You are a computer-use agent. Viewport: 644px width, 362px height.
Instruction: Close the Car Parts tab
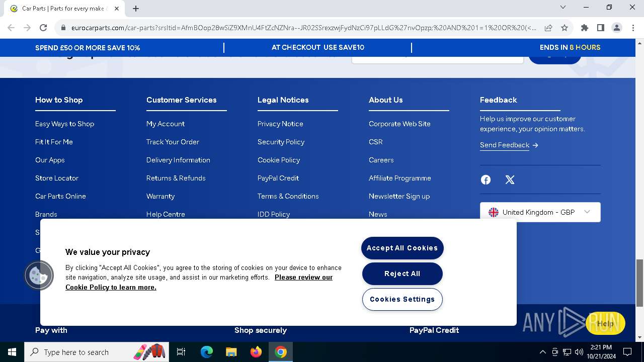pyautogui.click(x=117, y=9)
